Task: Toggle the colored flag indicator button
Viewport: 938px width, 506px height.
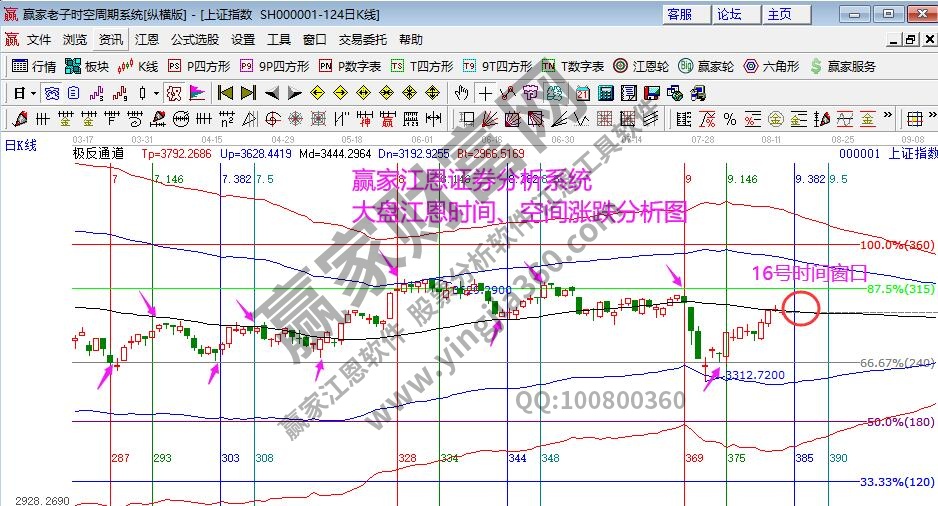Action: tap(197, 93)
